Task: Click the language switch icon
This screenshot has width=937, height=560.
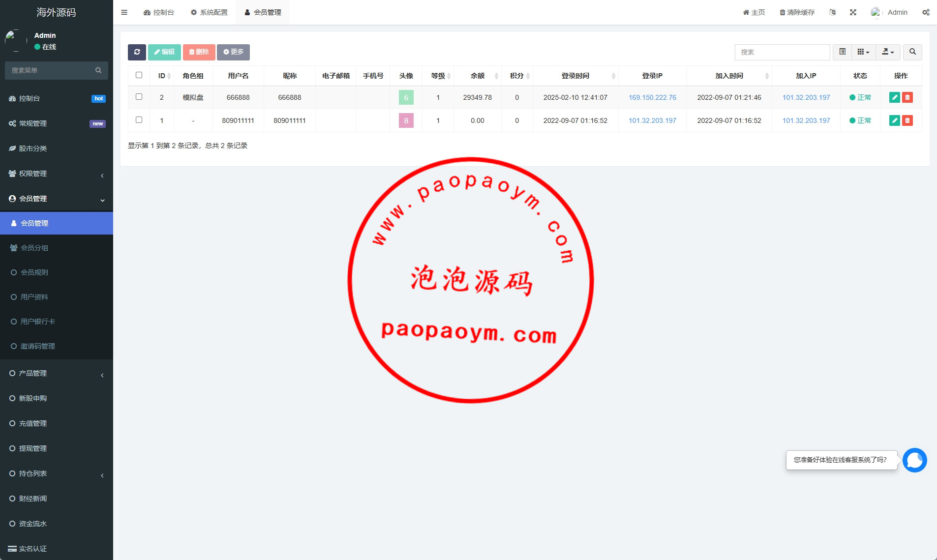Action: (x=832, y=12)
